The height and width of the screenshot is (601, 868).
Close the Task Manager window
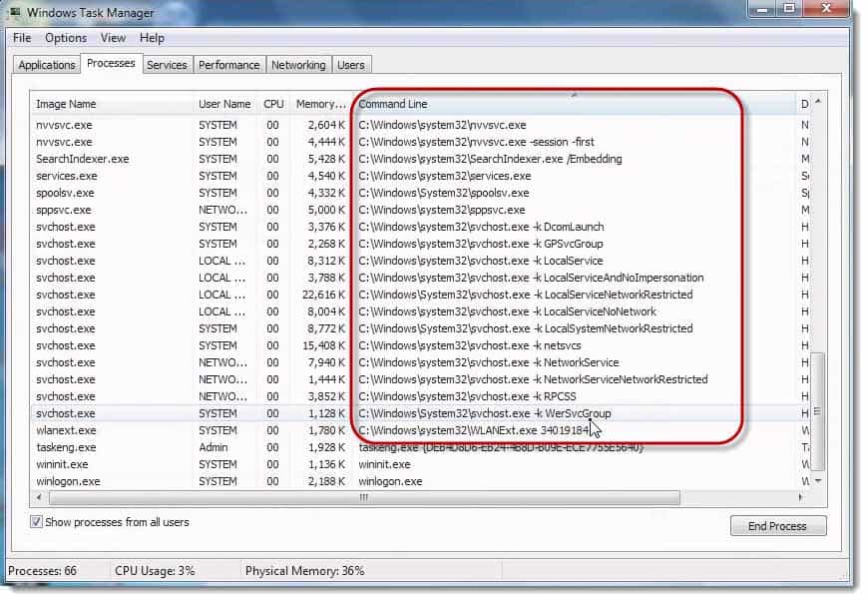point(826,8)
